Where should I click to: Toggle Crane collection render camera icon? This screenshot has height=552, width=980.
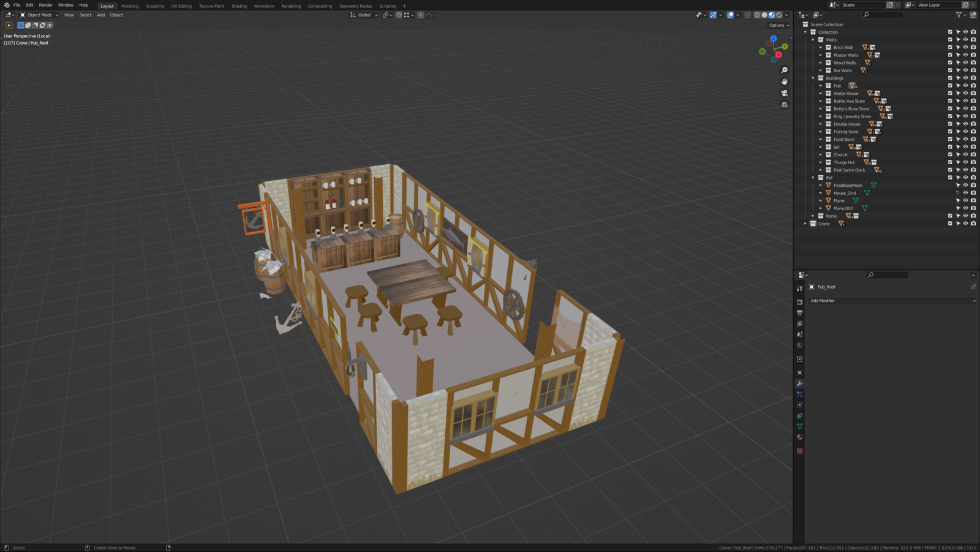pyautogui.click(x=973, y=224)
